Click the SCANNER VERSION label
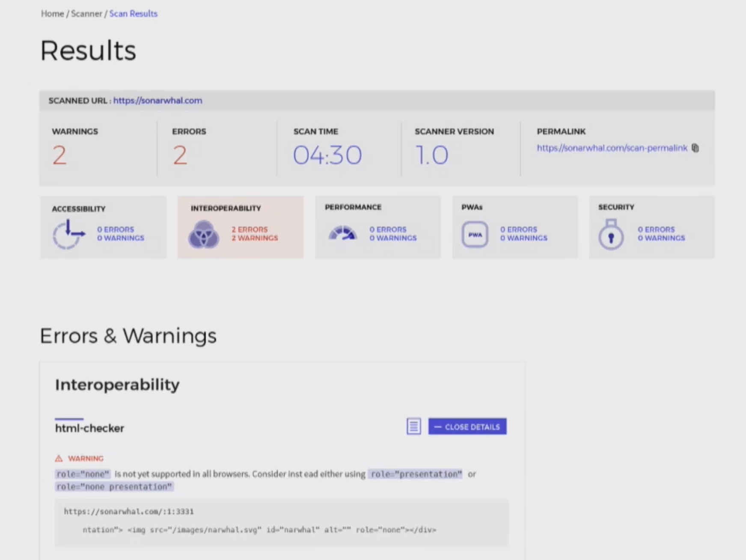This screenshot has width=746, height=560. pos(454,131)
